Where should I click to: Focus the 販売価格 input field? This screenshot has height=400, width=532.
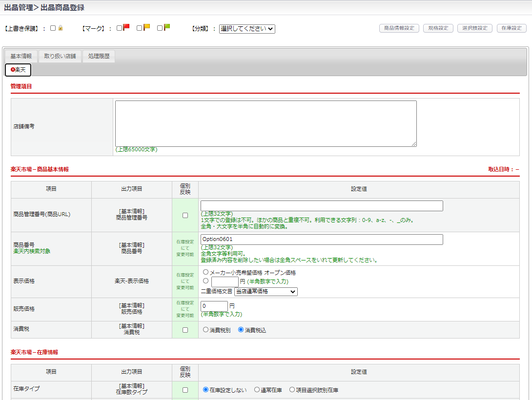[x=214, y=306]
